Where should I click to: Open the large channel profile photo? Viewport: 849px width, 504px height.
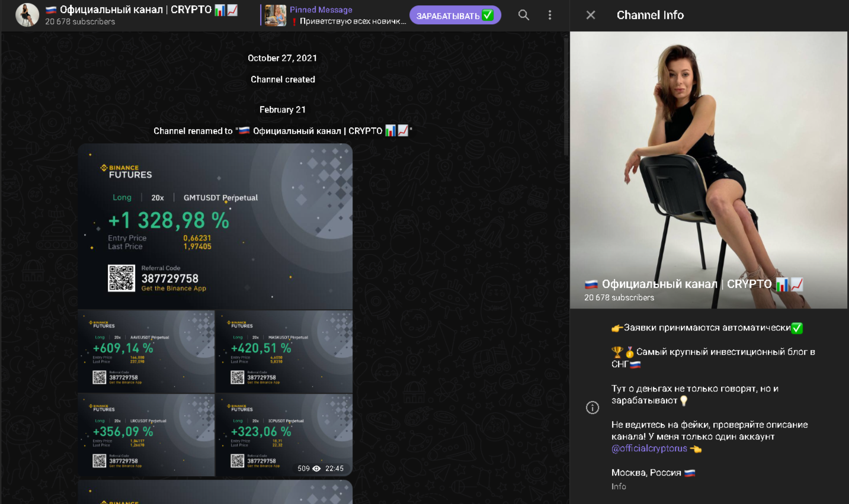click(709, 170)
